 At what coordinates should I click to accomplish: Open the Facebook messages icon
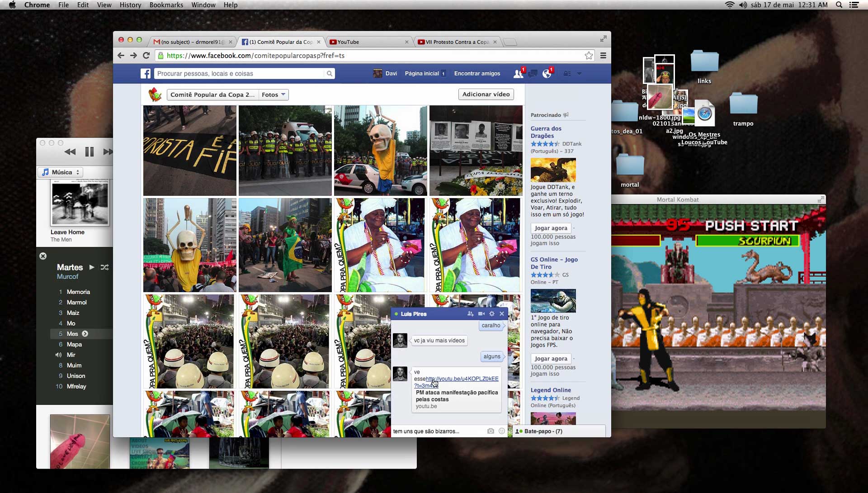tap(533, 74)
